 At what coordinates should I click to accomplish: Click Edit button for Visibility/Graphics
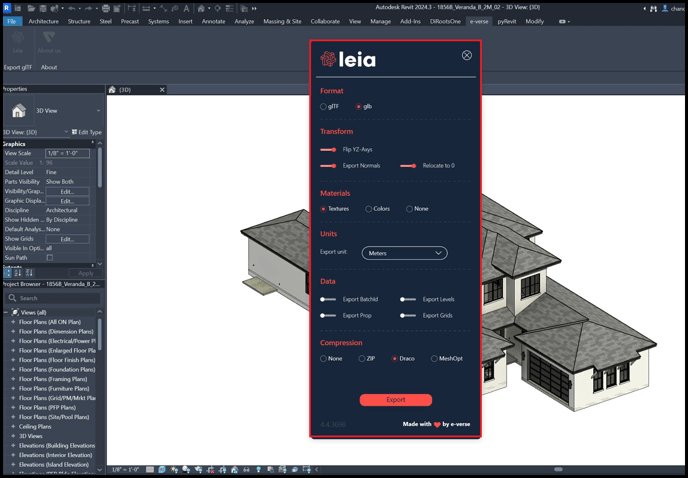point(67,191)
